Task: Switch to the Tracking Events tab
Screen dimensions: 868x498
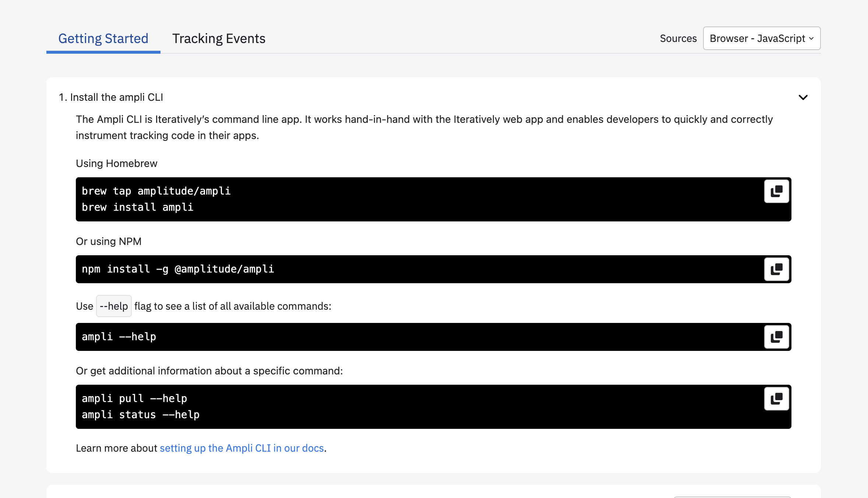Action: point(219,39)
